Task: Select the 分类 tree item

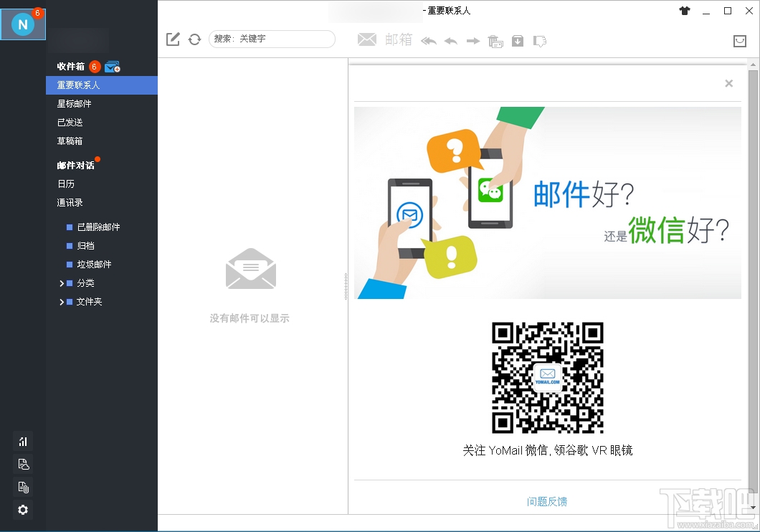Action: tap(85, 283)
